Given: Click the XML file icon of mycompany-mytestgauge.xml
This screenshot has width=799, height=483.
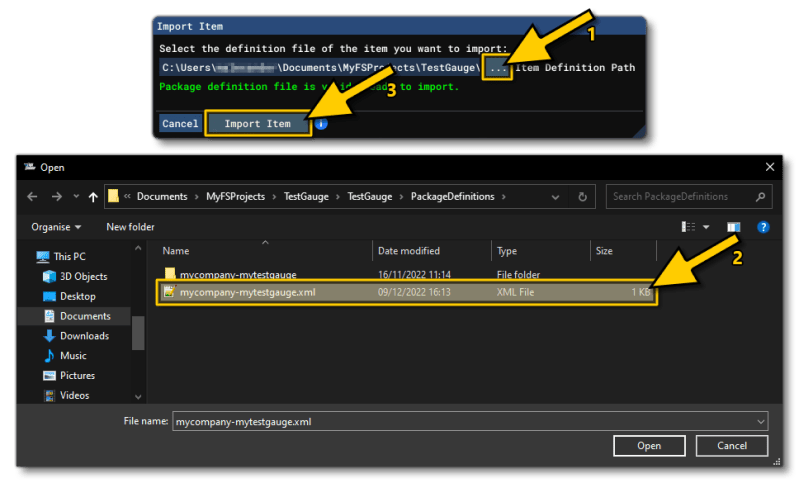Looking at the screenshot, I should tap(169, 292).
